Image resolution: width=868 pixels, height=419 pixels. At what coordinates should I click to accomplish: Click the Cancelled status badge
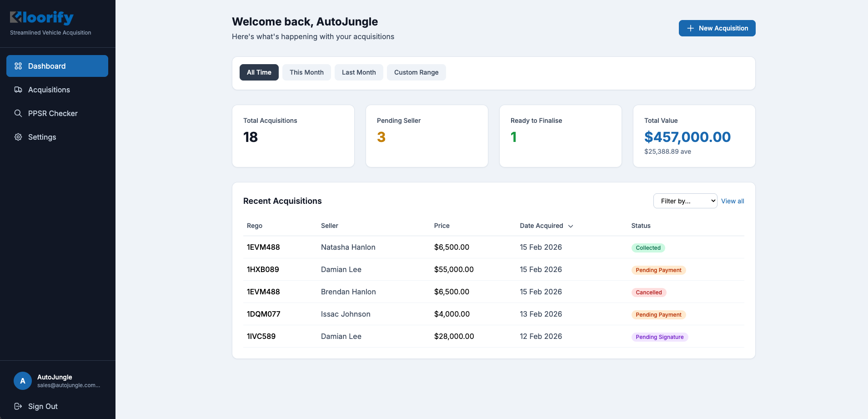(x=649, y=292)
